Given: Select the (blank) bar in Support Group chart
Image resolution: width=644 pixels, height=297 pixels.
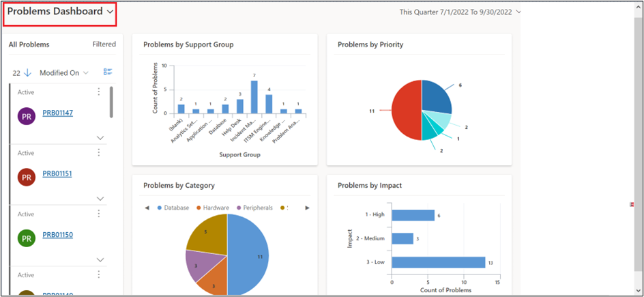Looking at the screenshot, I should pyautogui.click(x=181, y=109).
